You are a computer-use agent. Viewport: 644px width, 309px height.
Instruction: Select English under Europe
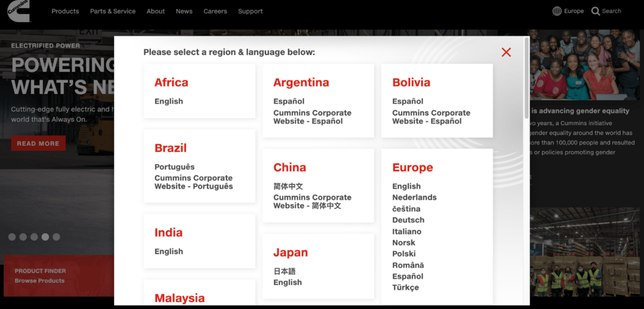(x=406, y=186)
